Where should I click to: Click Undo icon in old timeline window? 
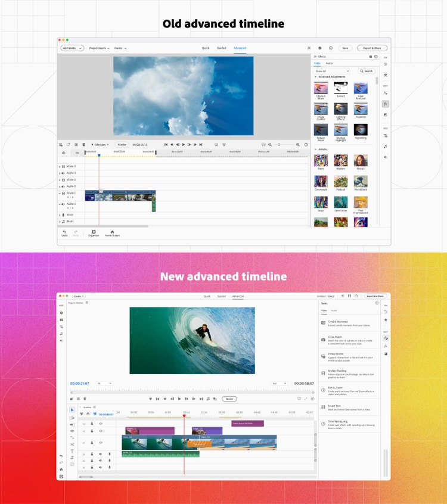pyautogui.click(x=64, y=233)
